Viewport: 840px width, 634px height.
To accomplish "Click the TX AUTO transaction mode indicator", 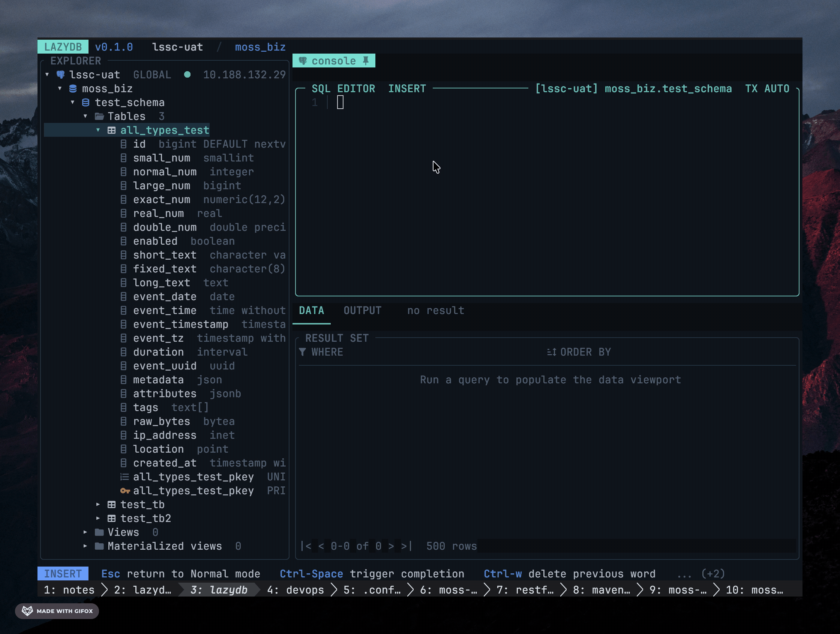I will (x=767, y=88).
